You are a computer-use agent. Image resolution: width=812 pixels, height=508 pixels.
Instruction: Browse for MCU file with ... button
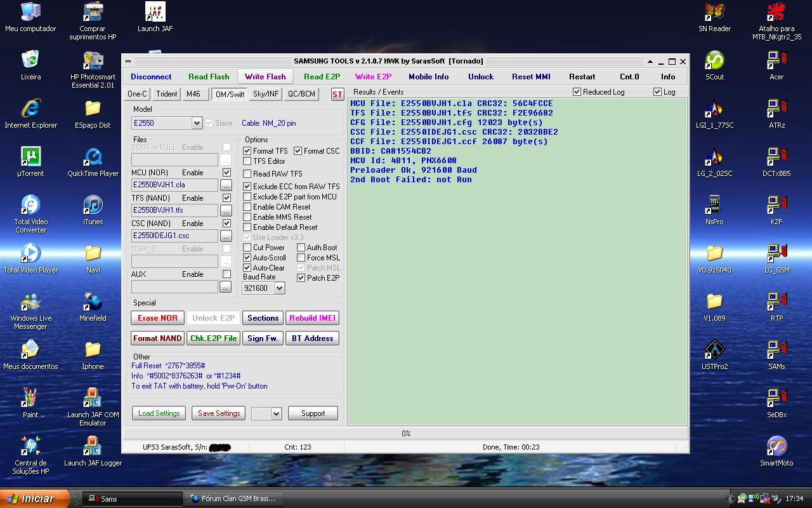[226, 185]
